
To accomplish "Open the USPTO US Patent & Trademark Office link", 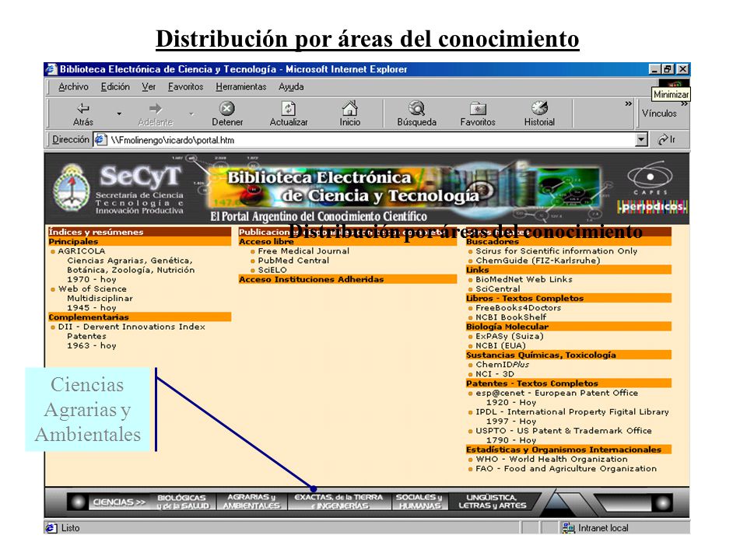I will click(563, 431).
